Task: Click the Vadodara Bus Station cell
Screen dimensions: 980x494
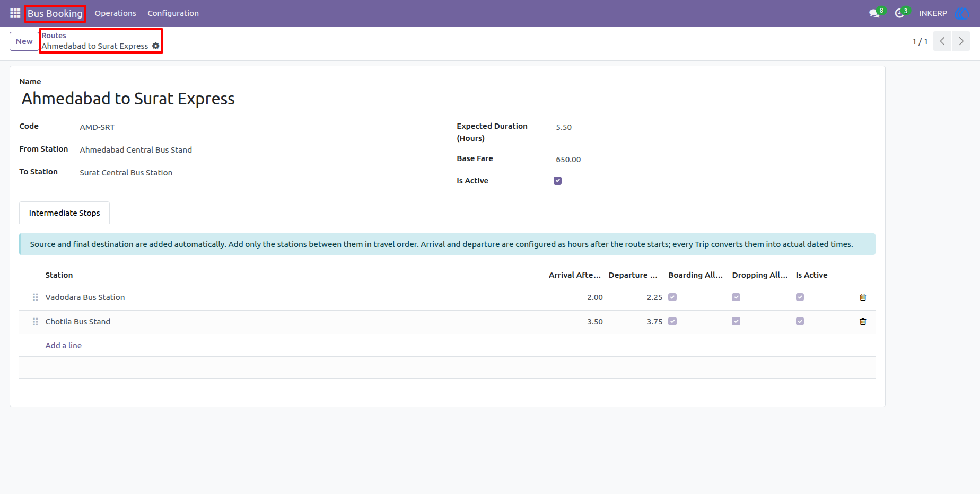Action: (x=85, y=297)
